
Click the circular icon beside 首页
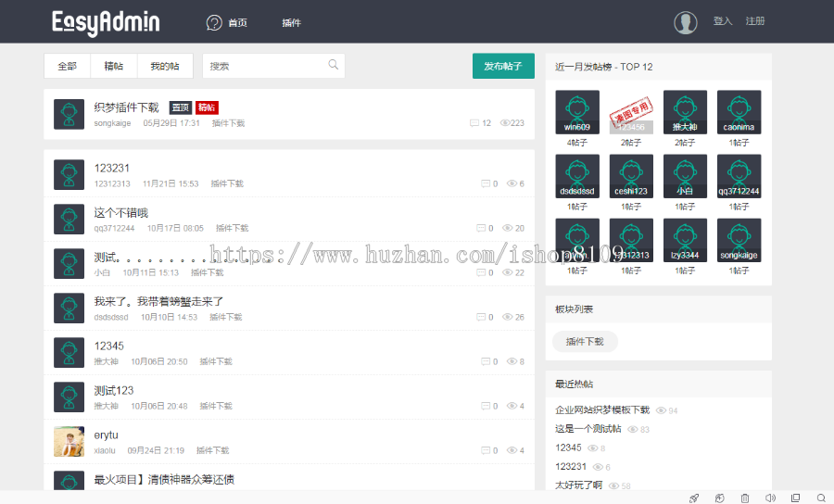(214, 22)
